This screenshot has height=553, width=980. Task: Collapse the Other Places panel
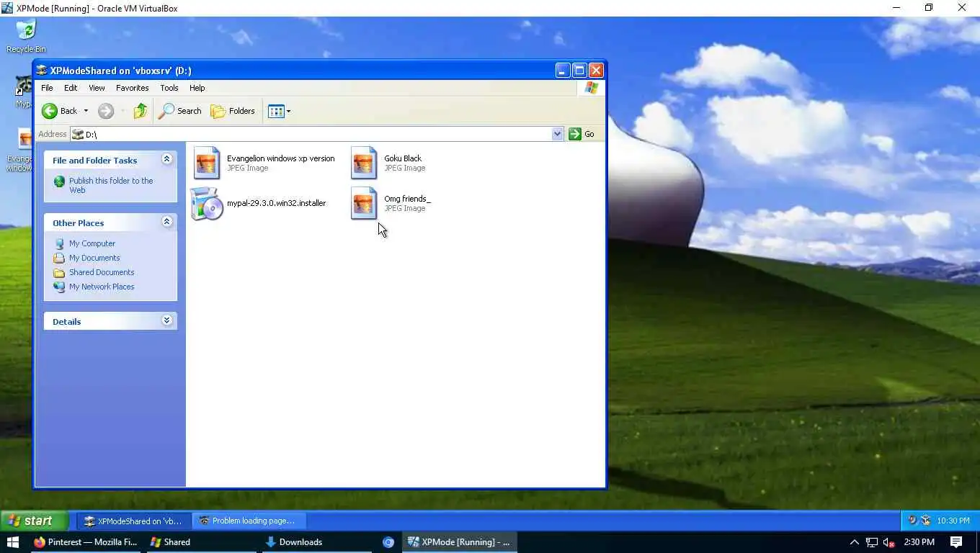coord(166,222)
